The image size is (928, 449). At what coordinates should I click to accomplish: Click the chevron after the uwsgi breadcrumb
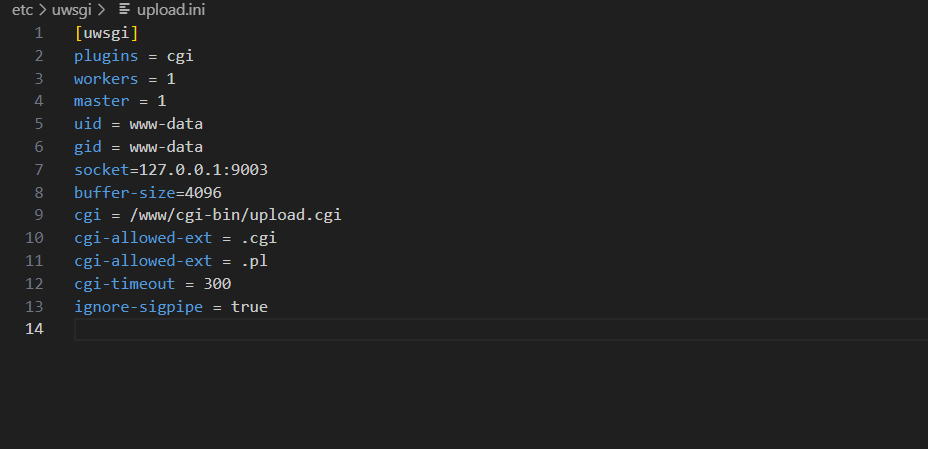(x=102, y=10)
